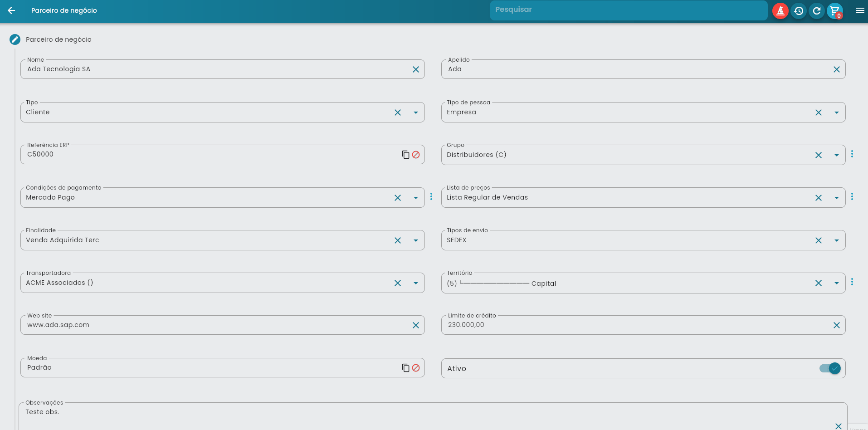
Task: Click the Observações text area
Action: pos(408,415)
